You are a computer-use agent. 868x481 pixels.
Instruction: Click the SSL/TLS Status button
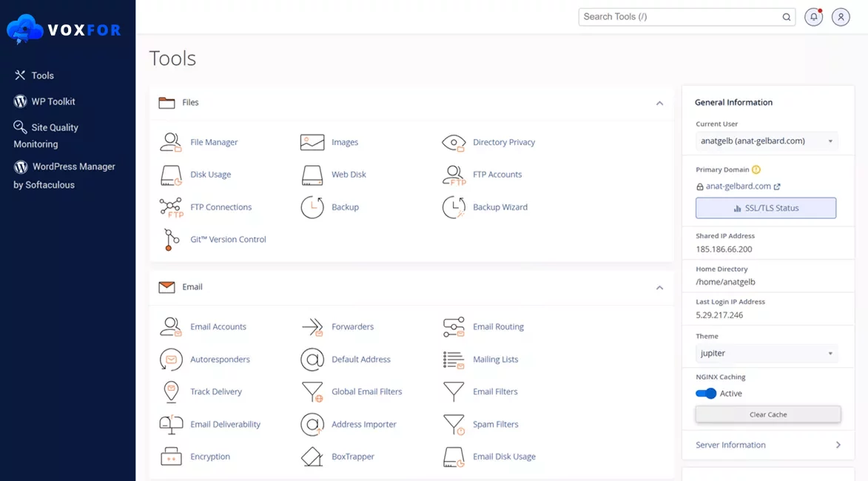pyautogui.click(x=766, y=209)
